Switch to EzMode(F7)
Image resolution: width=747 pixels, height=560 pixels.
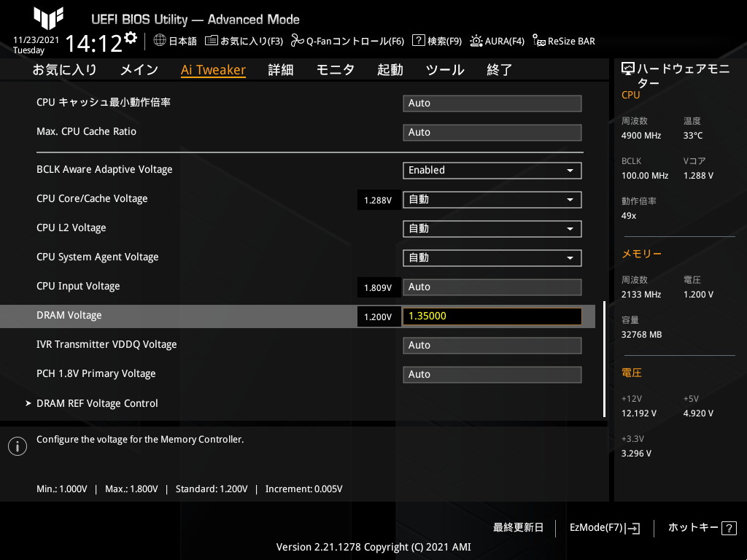597,528
